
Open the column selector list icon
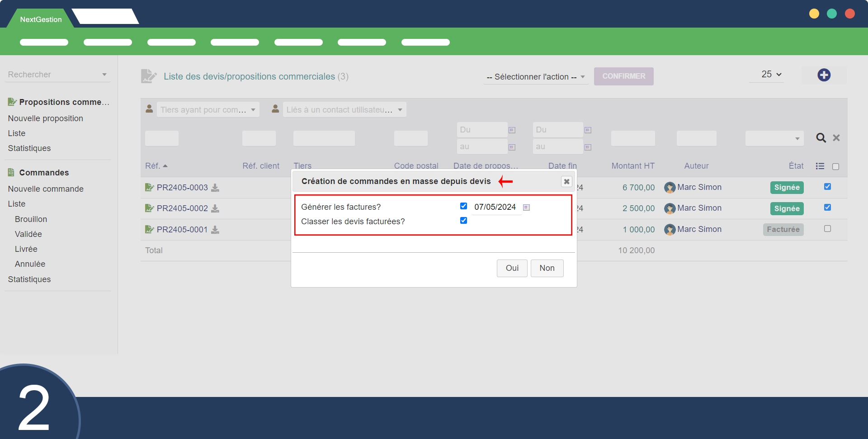point(820,166)
